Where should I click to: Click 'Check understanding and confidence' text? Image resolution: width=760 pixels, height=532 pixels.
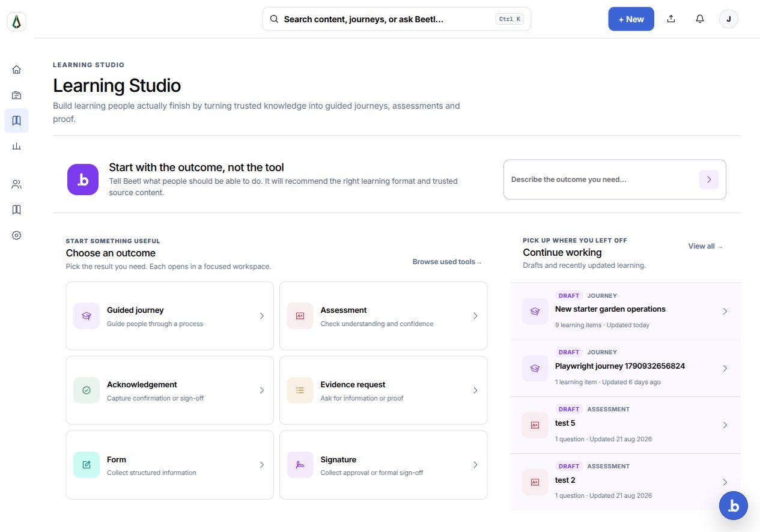[377, 324]
